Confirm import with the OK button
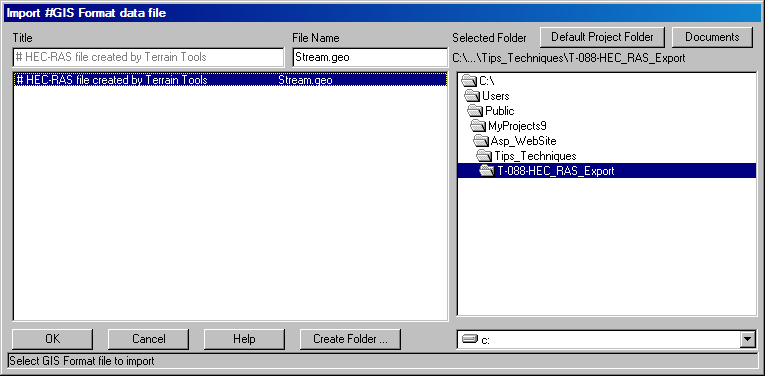Image resolution: width=765 pixels, height=376 pixels. click(x=52, y=339)
